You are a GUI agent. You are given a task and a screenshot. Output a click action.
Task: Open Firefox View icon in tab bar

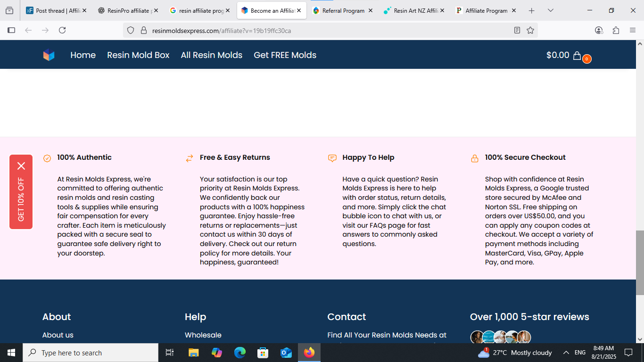coord(9,10)
